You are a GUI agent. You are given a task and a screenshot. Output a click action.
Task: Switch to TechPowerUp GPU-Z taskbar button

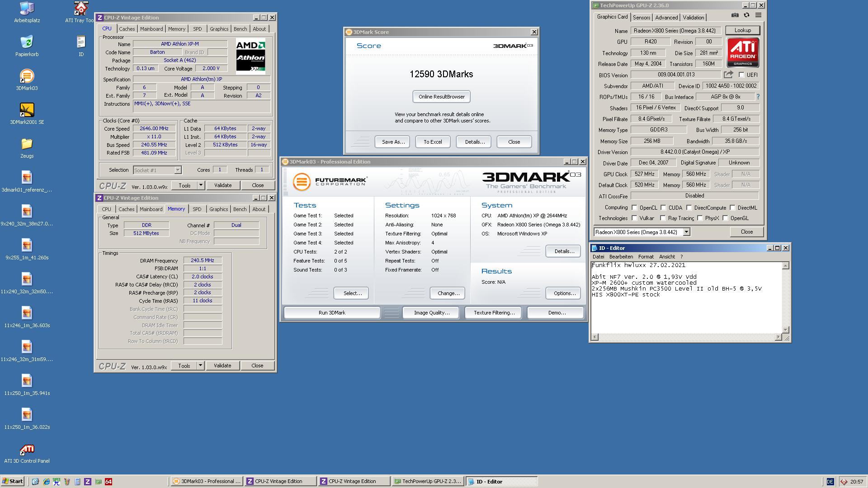428,482
